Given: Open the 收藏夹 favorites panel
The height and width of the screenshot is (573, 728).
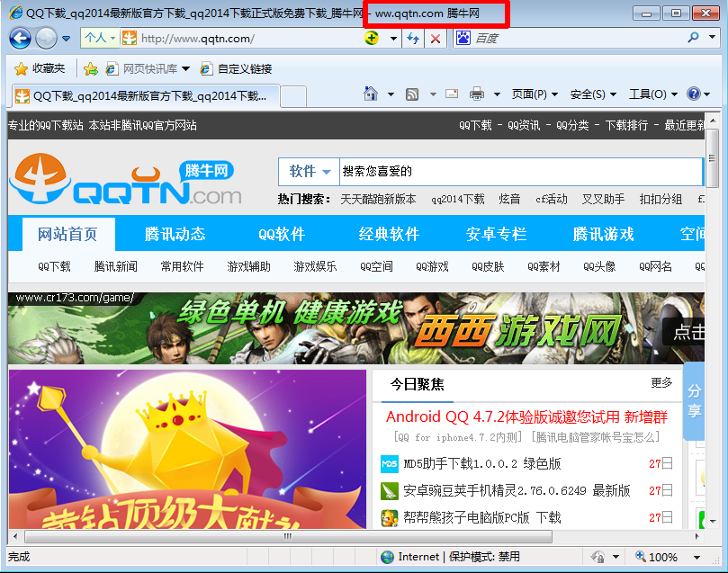Looking at the screenshot, I should (x=40, y=68).
